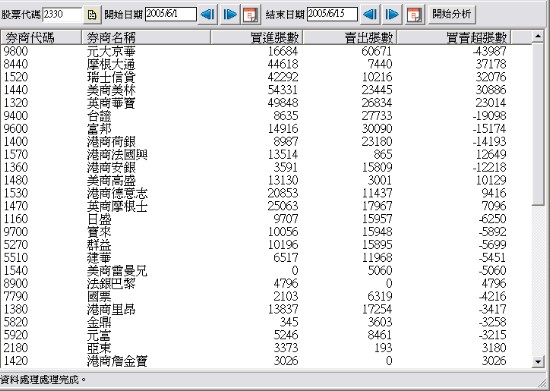
Task: Select row 1380 港商里昂
Action: (x=266, y=309)
